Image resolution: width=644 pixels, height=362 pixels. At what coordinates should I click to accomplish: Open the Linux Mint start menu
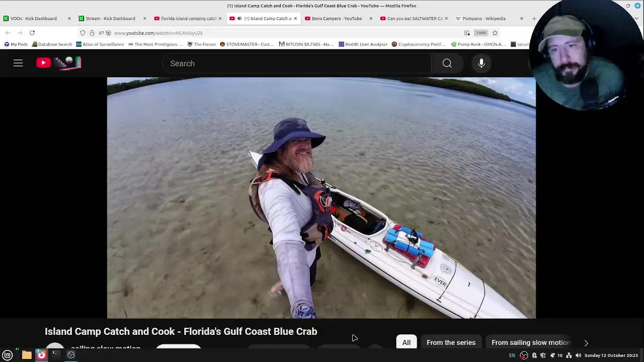click(8, 355)
